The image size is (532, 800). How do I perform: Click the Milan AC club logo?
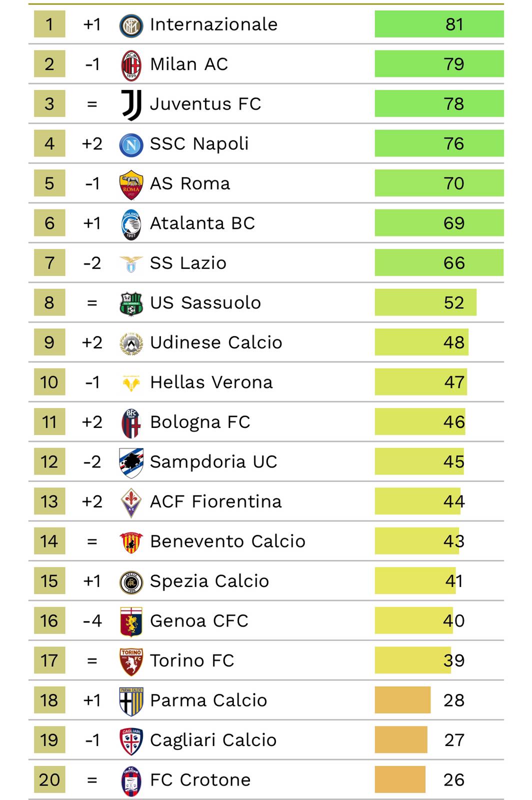click(x=131, y=65)
